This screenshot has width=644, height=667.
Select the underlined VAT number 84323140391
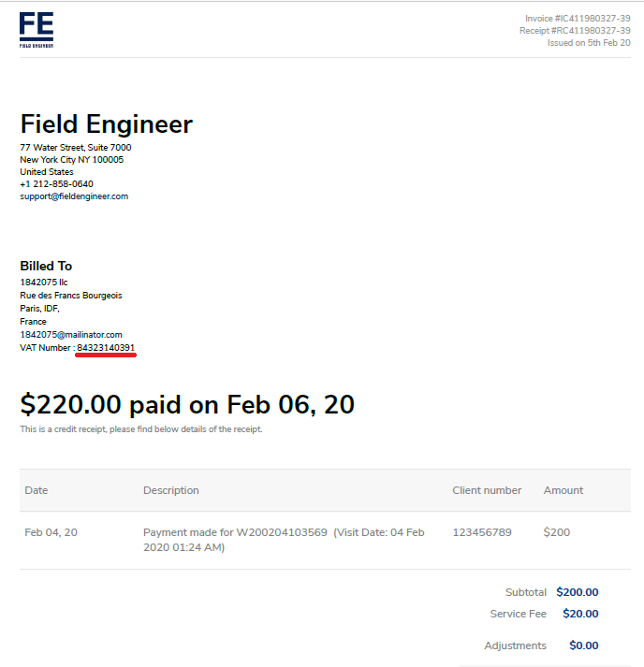(x=106, y=348)
